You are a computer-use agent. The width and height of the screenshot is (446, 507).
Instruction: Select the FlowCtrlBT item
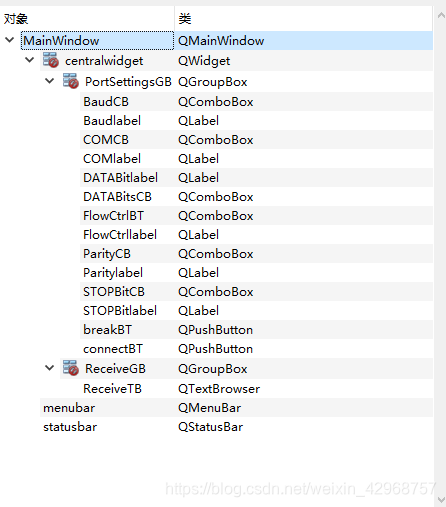(x=113, y=216)
